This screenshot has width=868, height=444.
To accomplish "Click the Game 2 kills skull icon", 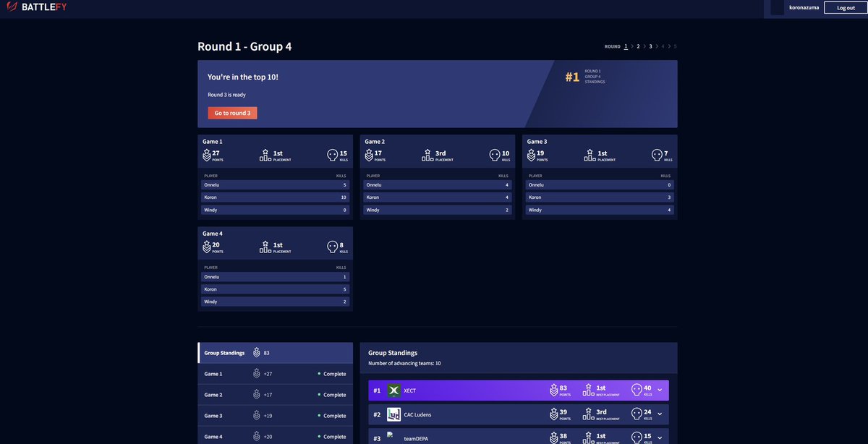I will (495, 155).
